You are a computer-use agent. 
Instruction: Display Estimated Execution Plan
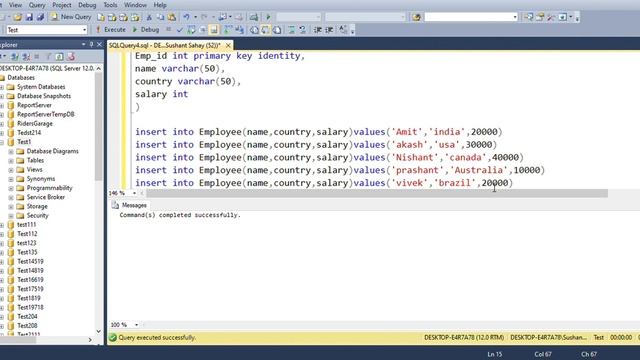tap(191, 30)
